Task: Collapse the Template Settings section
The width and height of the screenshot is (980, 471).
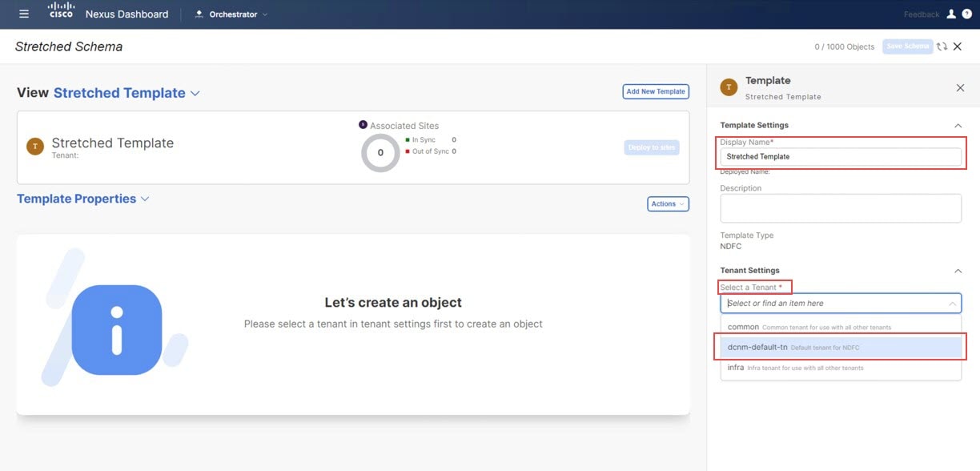Action: click(958, 126)
